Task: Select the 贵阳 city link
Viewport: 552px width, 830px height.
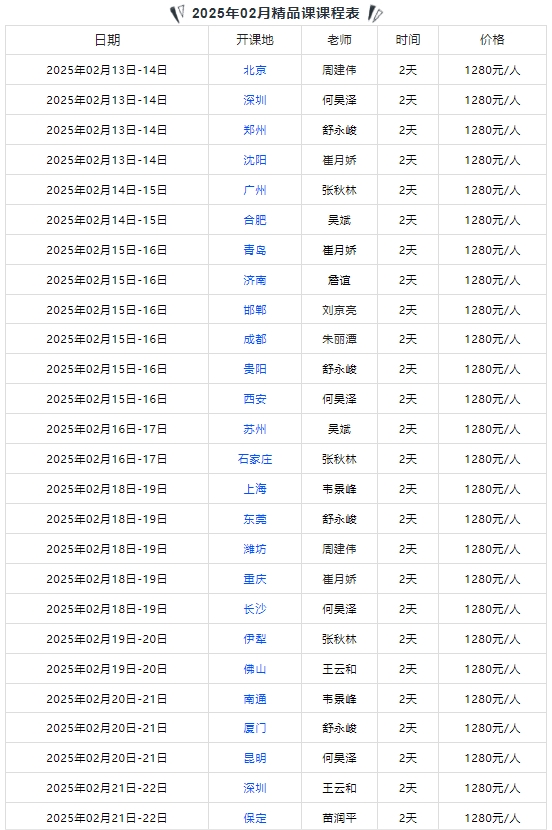Action: [x=255, y=369]
